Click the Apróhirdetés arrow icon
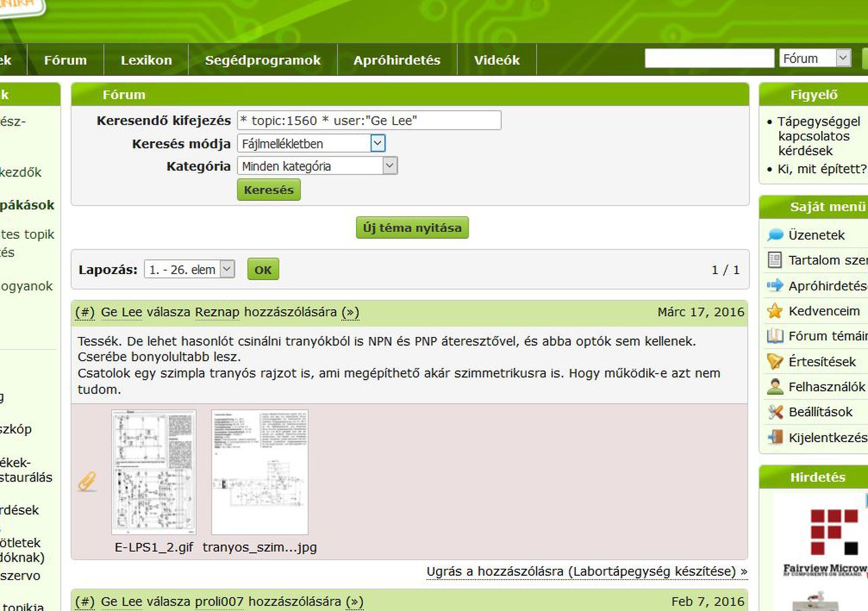 click(775, 285)
